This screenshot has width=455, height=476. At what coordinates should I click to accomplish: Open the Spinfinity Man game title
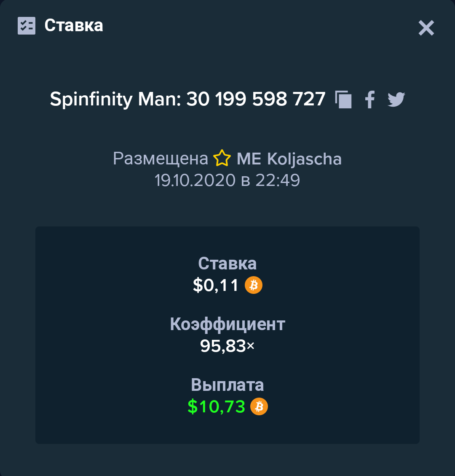pyautogui.click(x=115, y=99)
